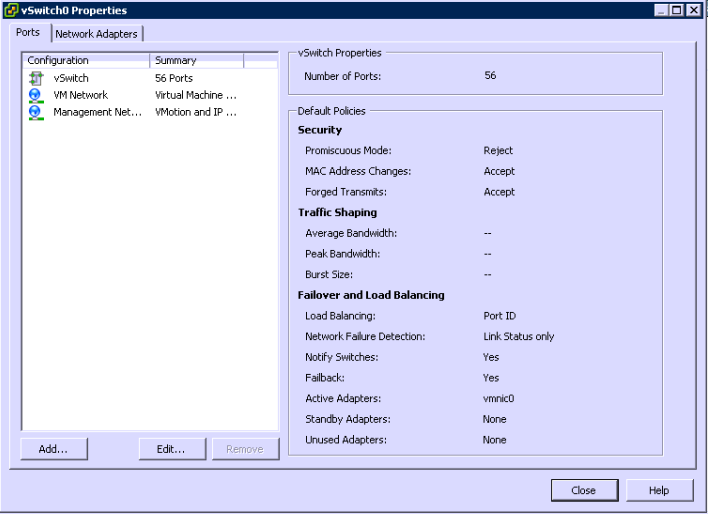This screenshot has width=708, height=514.
Task: Click the Close button at the bottom
Action: tap(583, 490)
